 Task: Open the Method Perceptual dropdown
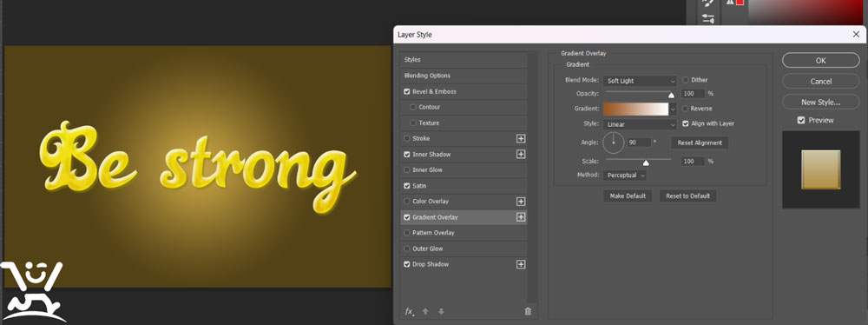(x=625, y=176)
